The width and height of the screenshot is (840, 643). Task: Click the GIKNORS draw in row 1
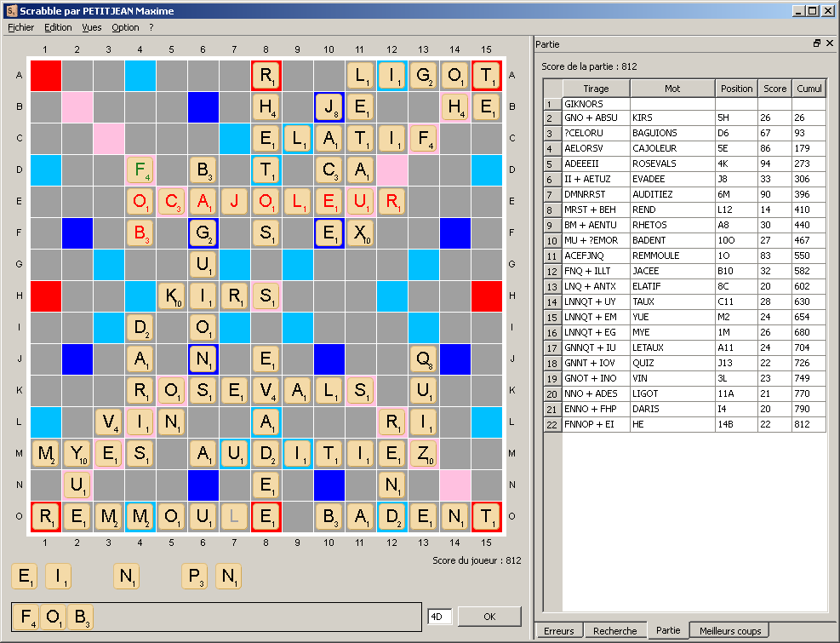[x=596, y=104]
